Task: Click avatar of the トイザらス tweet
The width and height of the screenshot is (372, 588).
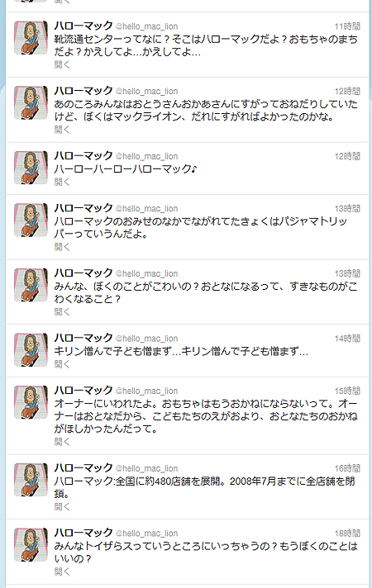Action: click(x=31, y=545)
